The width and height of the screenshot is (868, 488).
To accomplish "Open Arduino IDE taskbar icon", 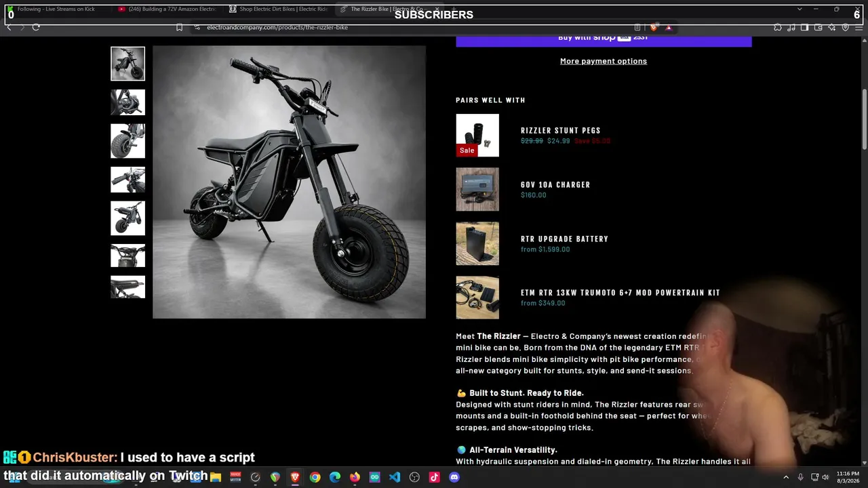I will [x=374, y=477].
